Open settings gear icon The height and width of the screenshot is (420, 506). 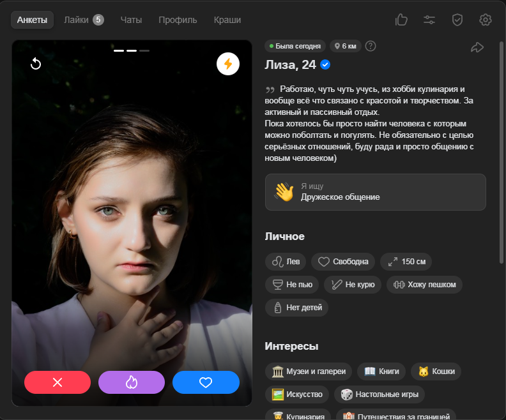point(486,20)
